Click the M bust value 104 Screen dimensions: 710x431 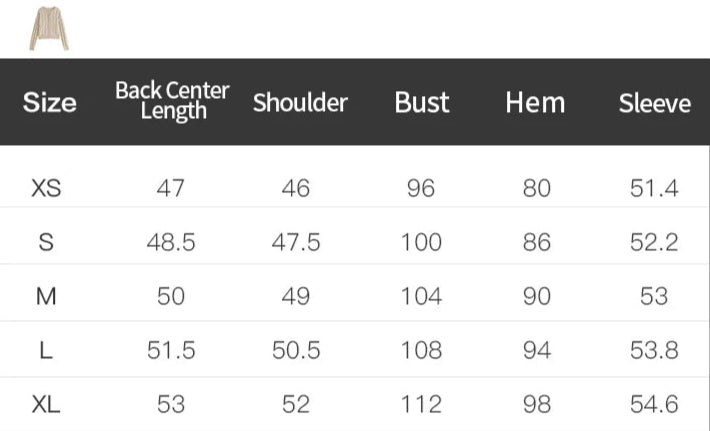421,296
